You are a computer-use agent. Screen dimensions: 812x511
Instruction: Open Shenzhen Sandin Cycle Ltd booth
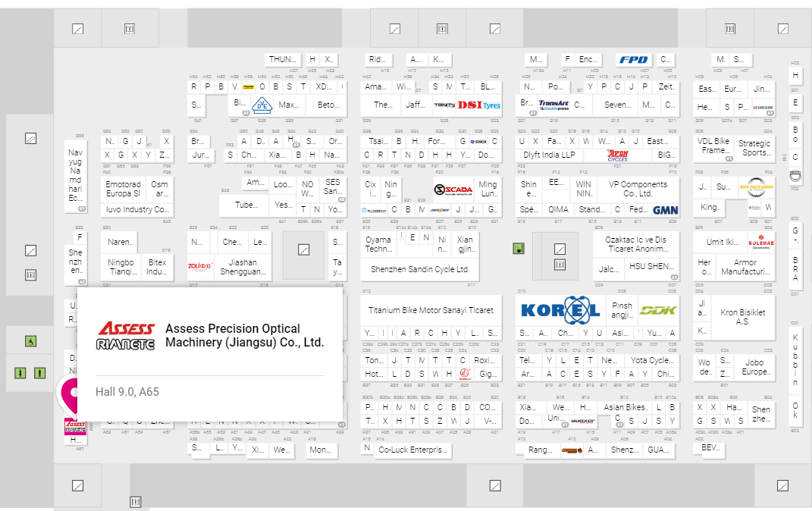[419, 269]
